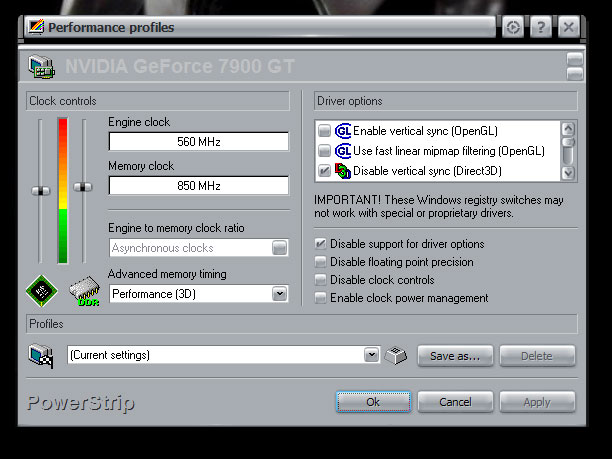Viewport: 612px width, 459px height.
Task: Click the Apply button
Action: (537, 402)
